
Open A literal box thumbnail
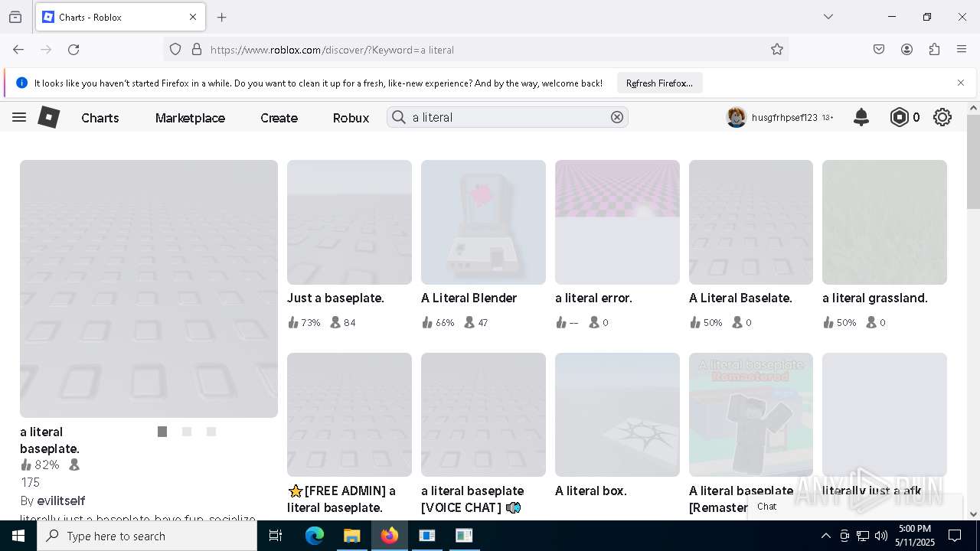pos(617,415)
